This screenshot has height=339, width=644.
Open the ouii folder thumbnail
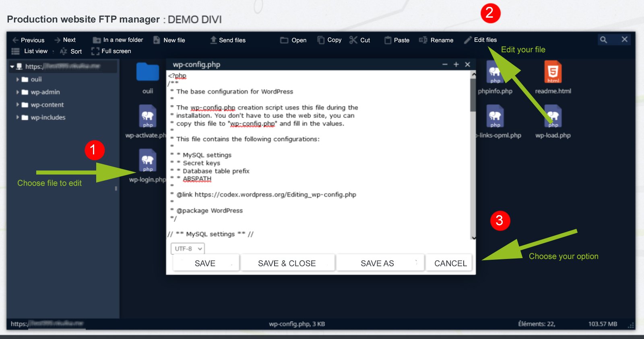[148, 72]
